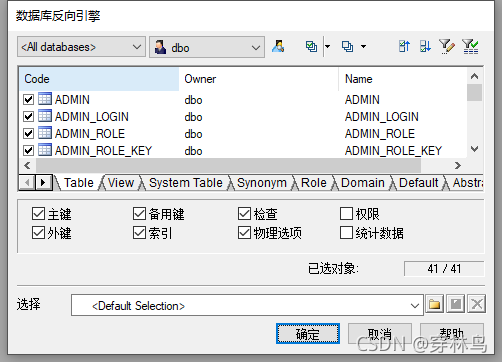Image resolution: width=502 pixels, height=362 pixels.
Task: Click horizontal scrollbar right arrow
Action: 458,165
